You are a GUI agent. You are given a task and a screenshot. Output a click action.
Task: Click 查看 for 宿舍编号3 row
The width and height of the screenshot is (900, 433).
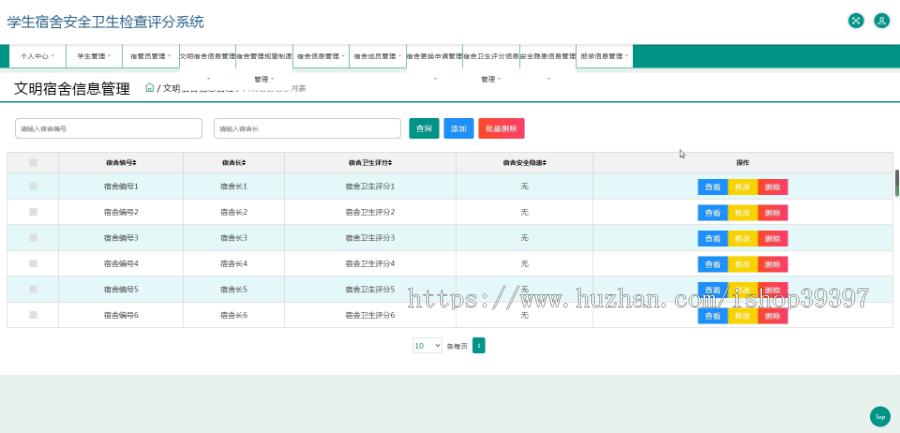(x=712, y=238)
